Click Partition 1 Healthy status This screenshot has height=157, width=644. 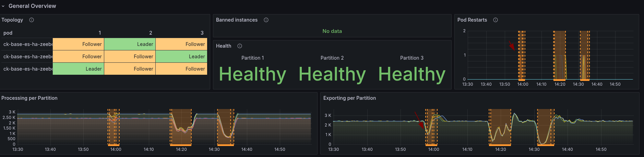pos(253,74)
